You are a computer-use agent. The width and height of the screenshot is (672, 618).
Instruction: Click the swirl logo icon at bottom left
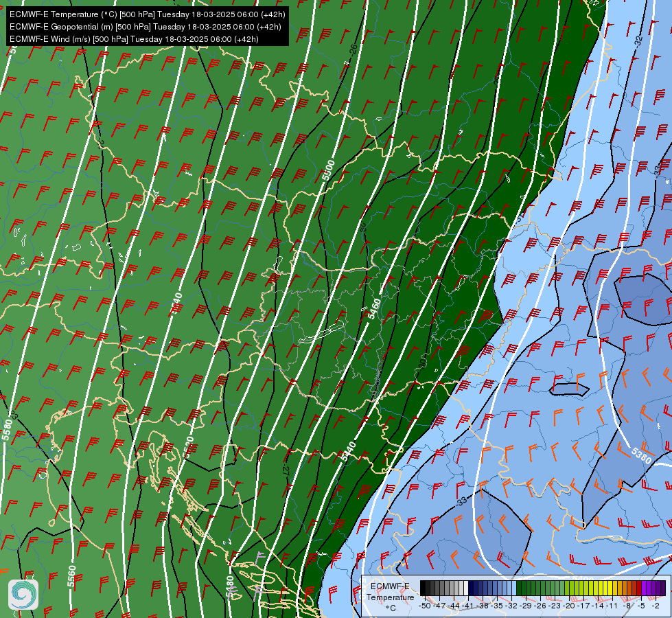[23, 595]
